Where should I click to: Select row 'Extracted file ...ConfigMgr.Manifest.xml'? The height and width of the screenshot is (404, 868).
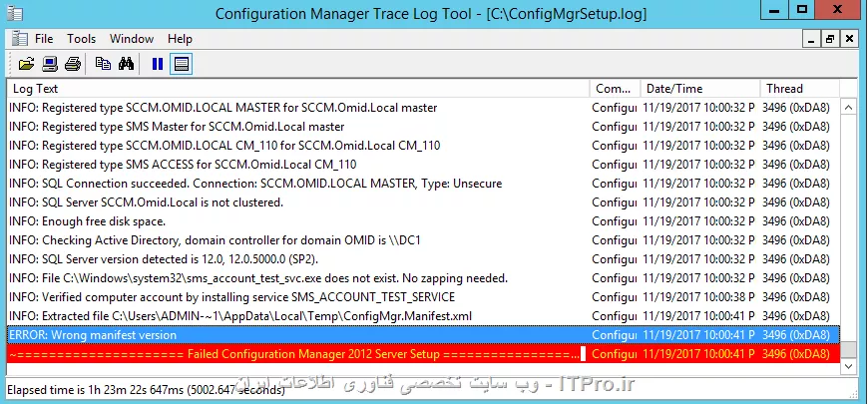coord(423,316)
